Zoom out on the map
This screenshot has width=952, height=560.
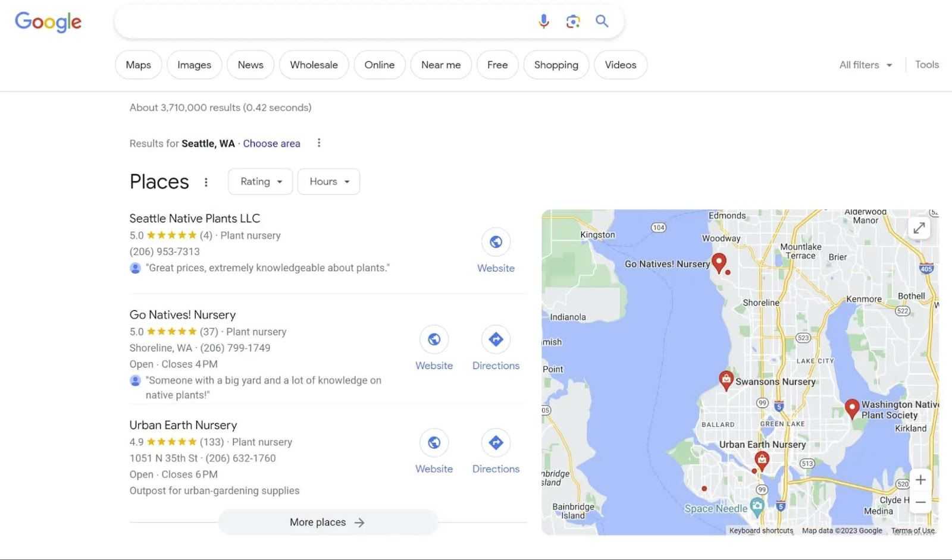pos(920,502)
